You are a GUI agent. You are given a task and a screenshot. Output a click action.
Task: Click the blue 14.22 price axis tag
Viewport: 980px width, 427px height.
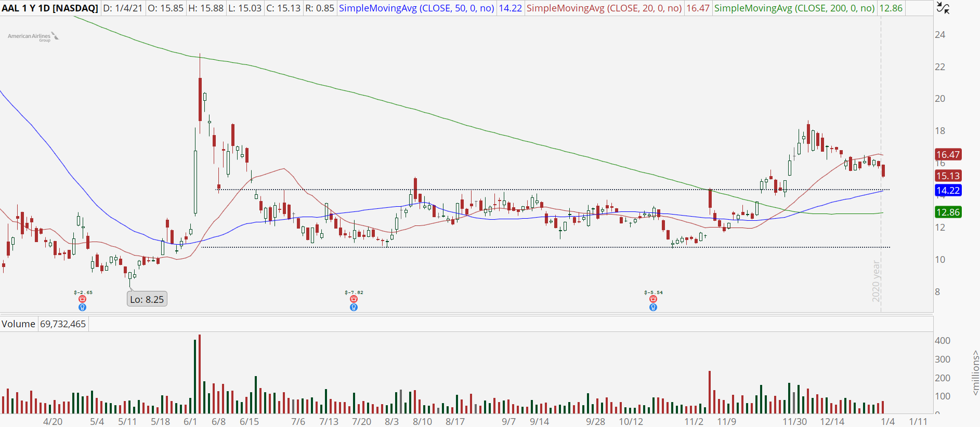click(948, 191)
